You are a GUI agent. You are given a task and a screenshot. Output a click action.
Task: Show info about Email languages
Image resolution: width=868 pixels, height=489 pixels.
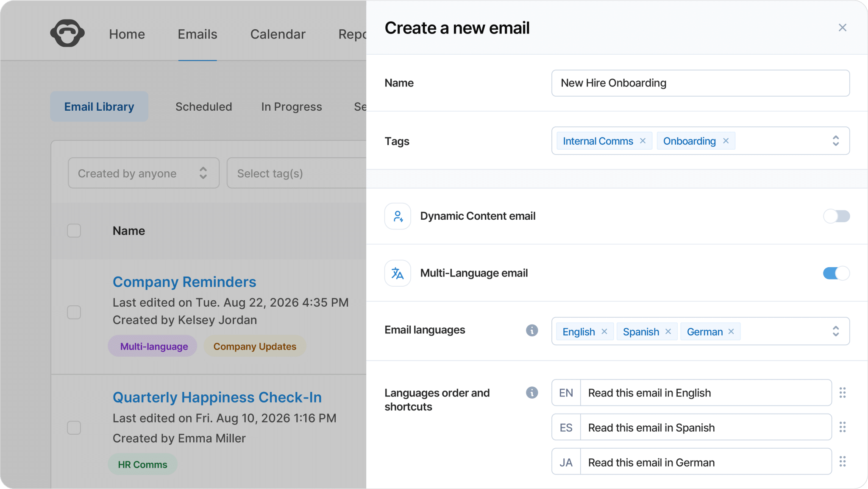(532, 330)
